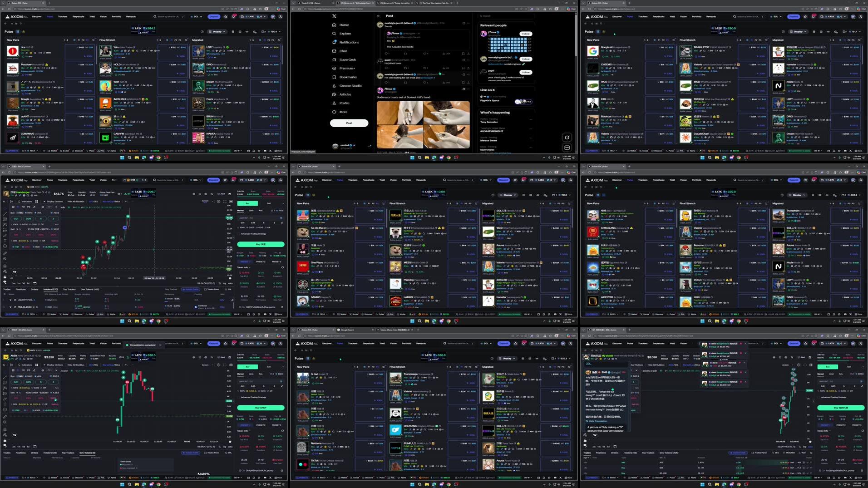Open Bookmarks in the X sidebar
Screen dimensions: 868x488
[347, 77]
